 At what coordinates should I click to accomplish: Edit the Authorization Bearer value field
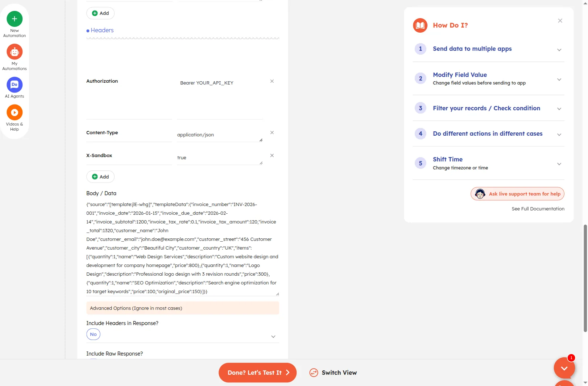(220, 83)
